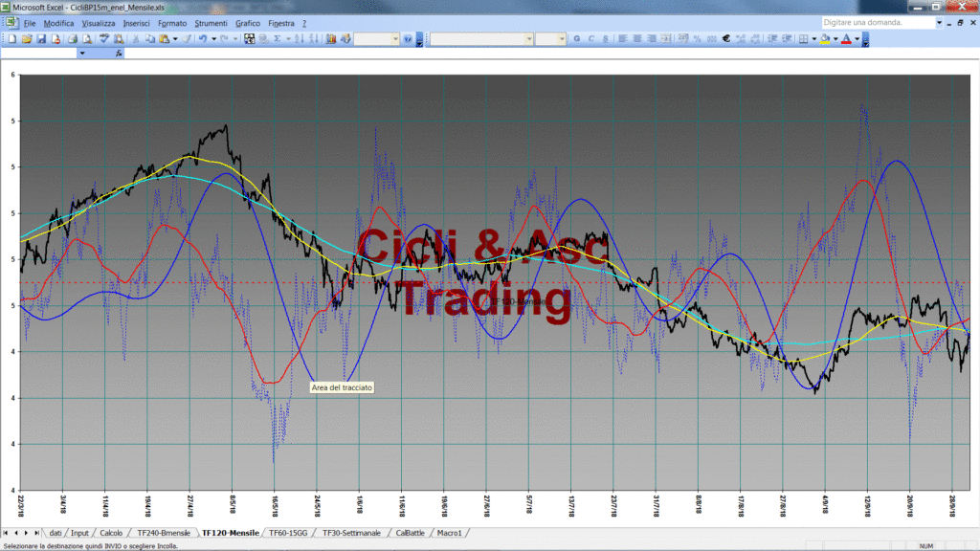Screen dimensions: 980x551
Task: Run the spelling check (ABC) icon
Action: click(x=103, y=38)
